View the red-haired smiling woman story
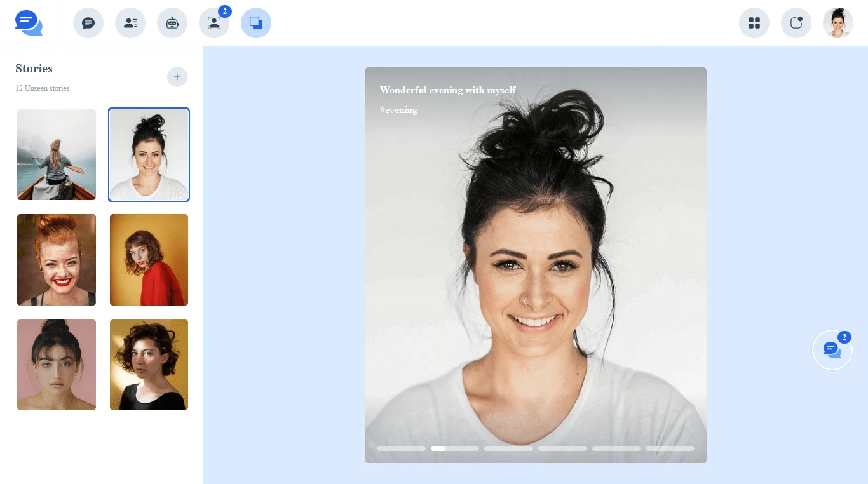Screen dimensions: 868x484 (57, 260)
